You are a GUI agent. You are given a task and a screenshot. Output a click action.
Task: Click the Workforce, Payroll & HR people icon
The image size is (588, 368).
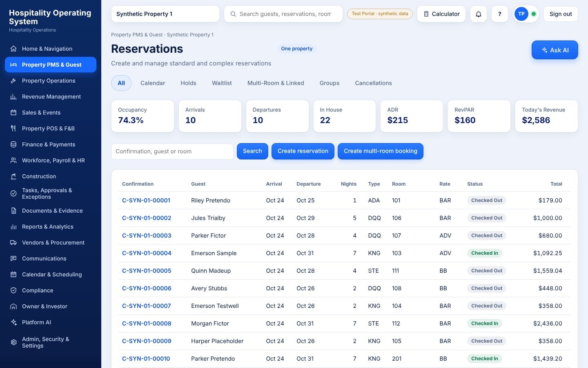(x=13, y=160)
